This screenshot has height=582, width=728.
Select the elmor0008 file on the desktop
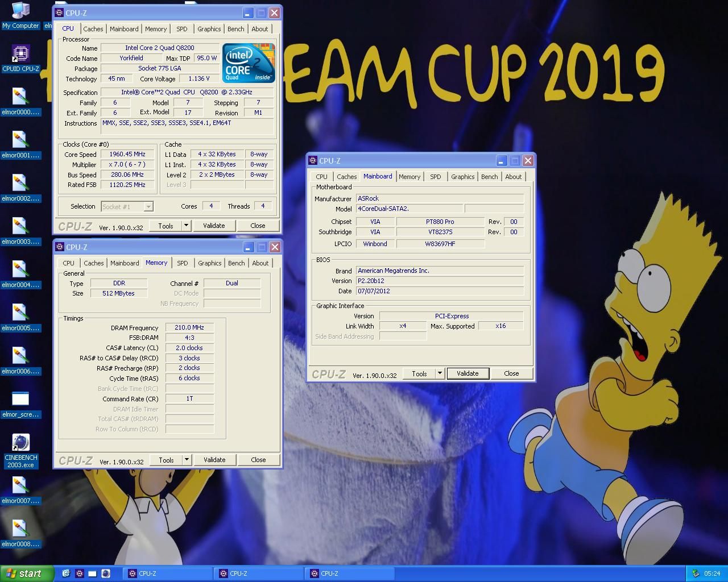tap(20, 534)
